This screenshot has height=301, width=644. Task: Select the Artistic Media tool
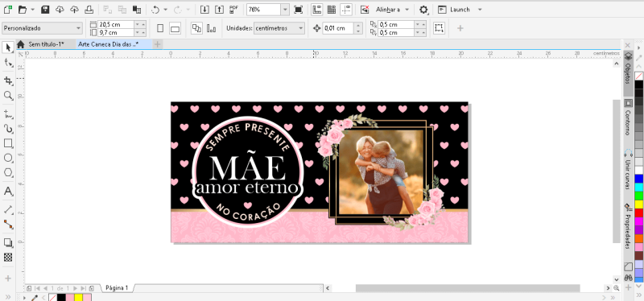[8, 129]
